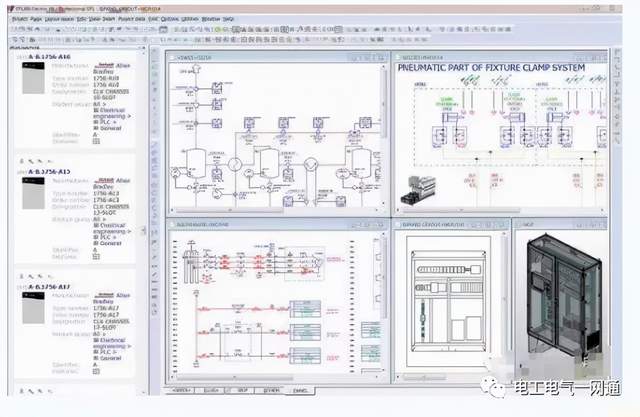This screenshot has height=417, width=640.
Task: Open the Layout space menu
Action: (x=60, y=18)
